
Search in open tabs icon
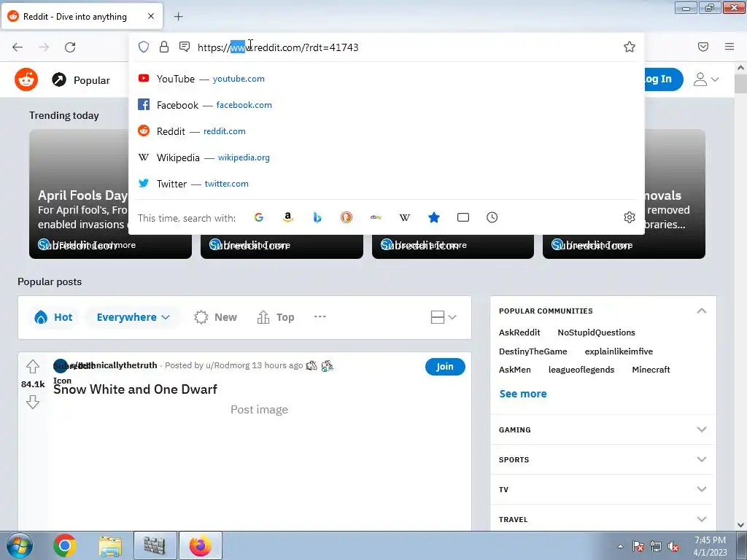[x=463, y=217]
